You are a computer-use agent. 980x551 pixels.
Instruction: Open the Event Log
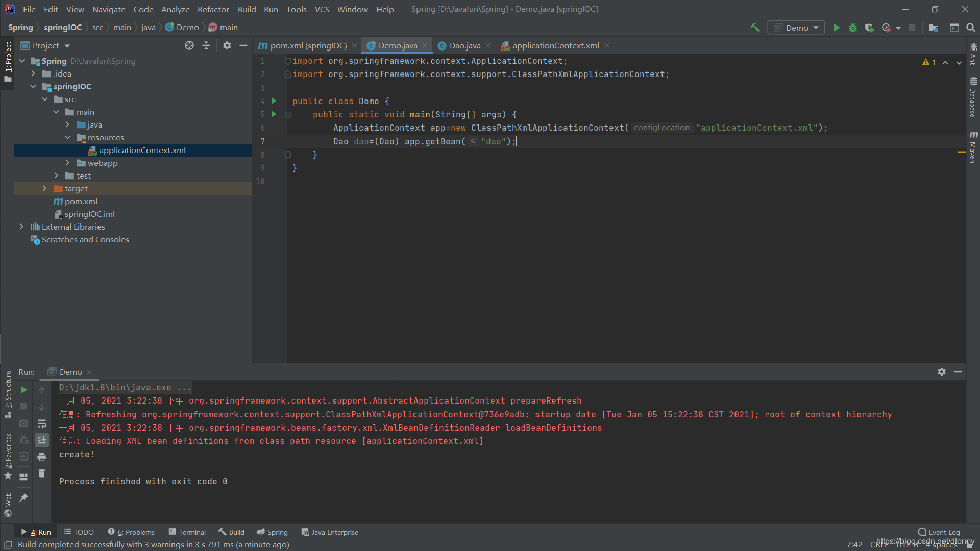coord(939,532)
